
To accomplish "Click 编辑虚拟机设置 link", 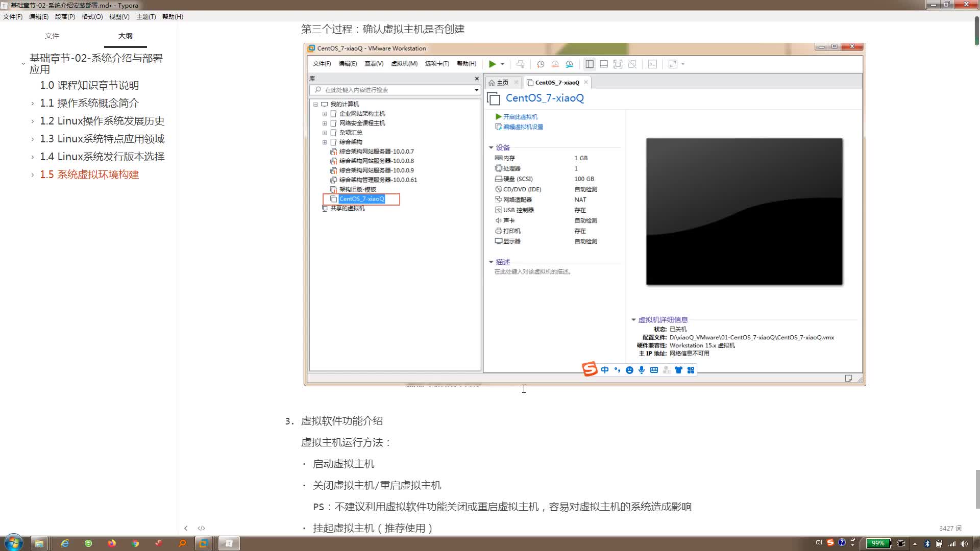I will click(522, 127).
